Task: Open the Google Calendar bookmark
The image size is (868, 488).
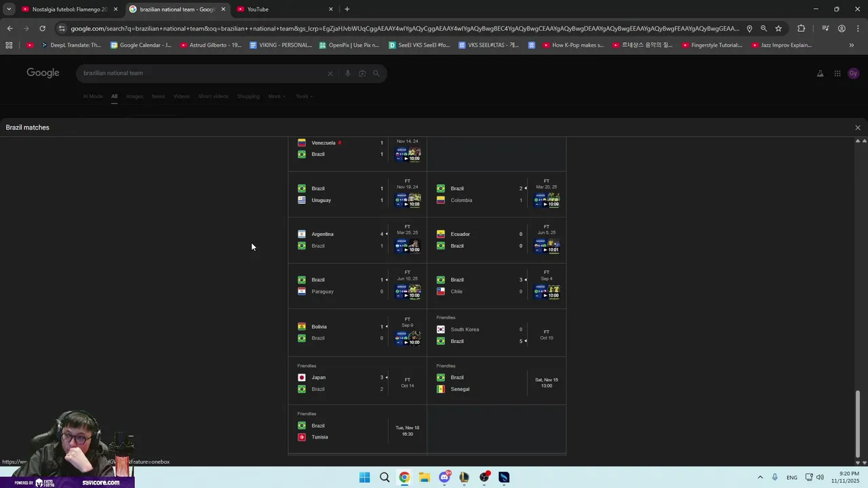Action: (141, 45)
